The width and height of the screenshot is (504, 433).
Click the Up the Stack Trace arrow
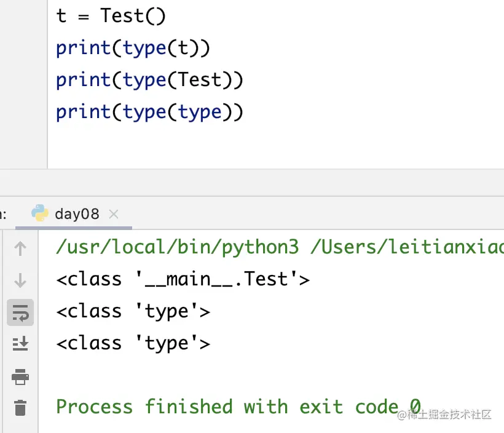pyautogui.click(x=20, y=248)
